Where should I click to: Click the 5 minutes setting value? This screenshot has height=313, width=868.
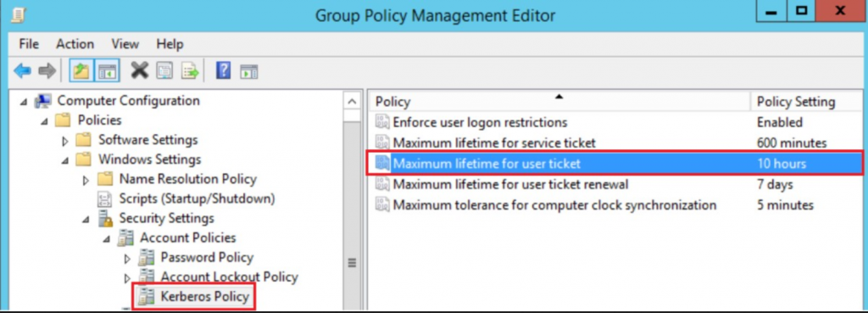coord(785,205)
